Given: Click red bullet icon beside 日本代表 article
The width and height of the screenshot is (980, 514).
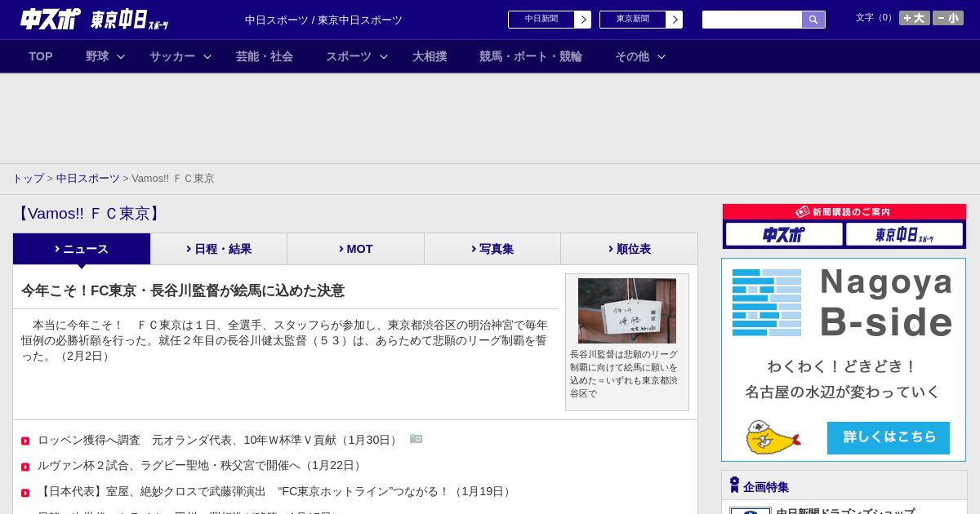Looking at the screenshot, I should (25, 494).
